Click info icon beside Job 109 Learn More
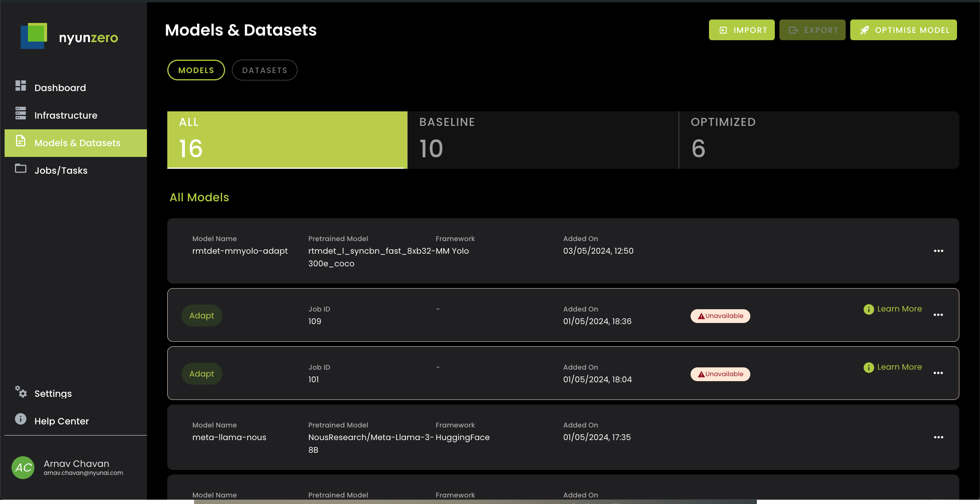980x504 pixels. coord(869,309)
